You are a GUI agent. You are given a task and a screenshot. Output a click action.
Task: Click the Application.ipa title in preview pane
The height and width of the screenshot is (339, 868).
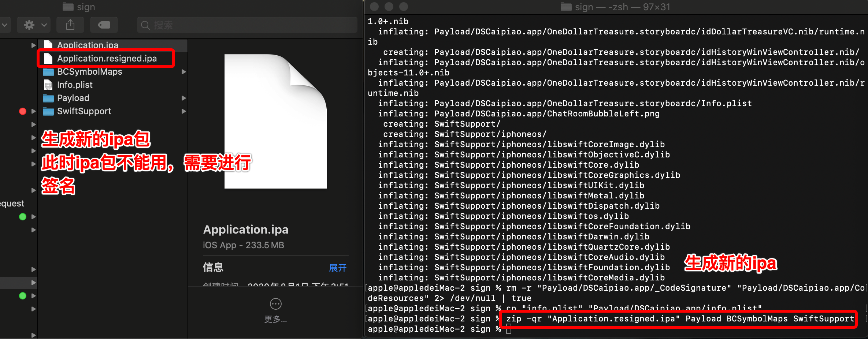point(246,230)
